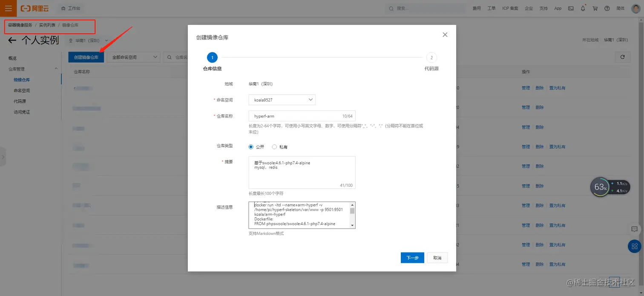The height and width of the screenshot is (296, 644).
Task: Open the 工单 menu
Action: 492,8
